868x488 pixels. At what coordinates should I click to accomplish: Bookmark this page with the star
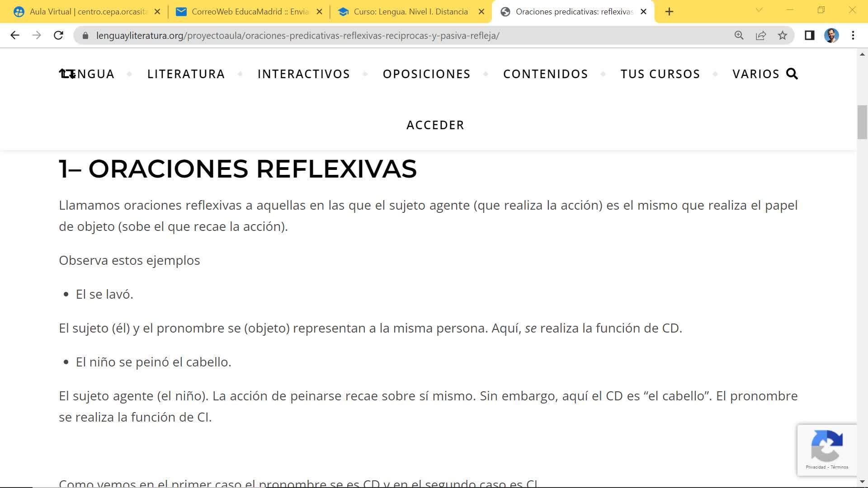click(x=783, y=35)
